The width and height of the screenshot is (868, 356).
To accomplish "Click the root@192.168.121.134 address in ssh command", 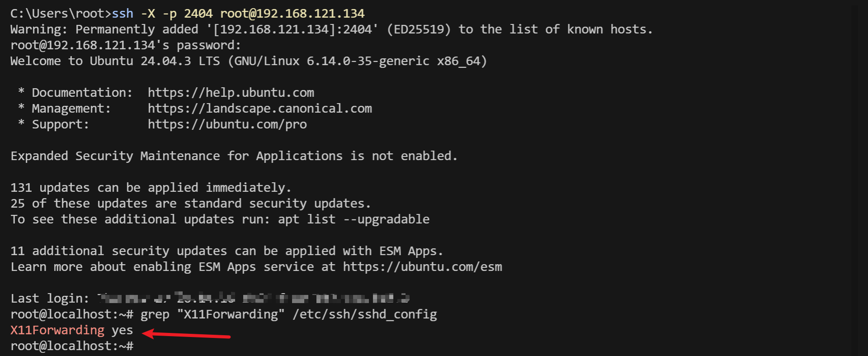I will tap(292, 14).
